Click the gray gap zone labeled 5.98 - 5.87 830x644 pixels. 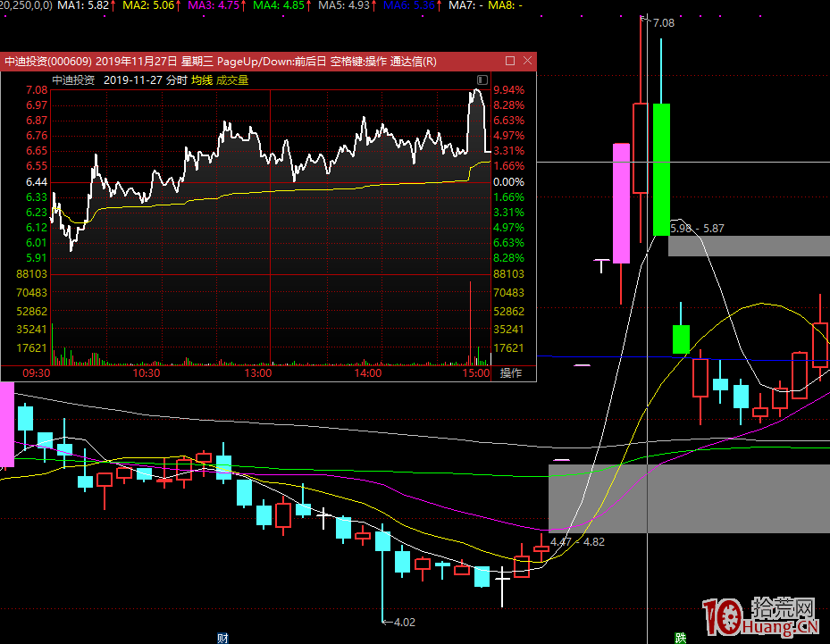tap(749, 246)
